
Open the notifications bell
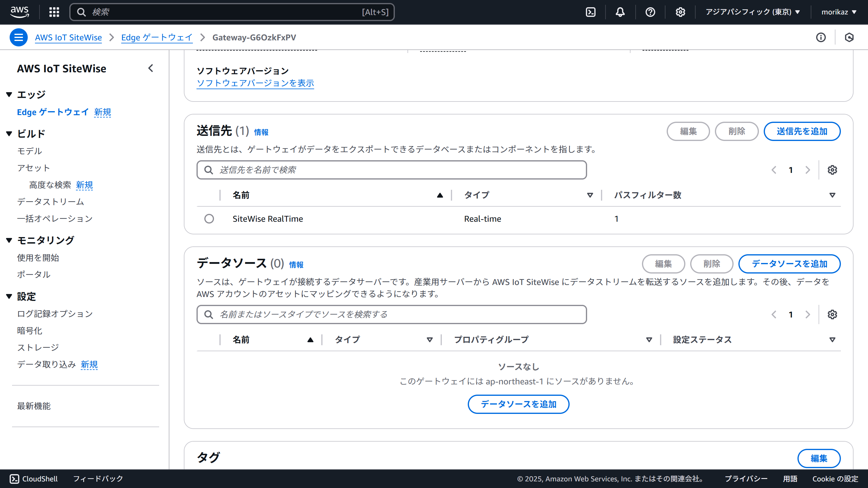(x=620, y=12)
